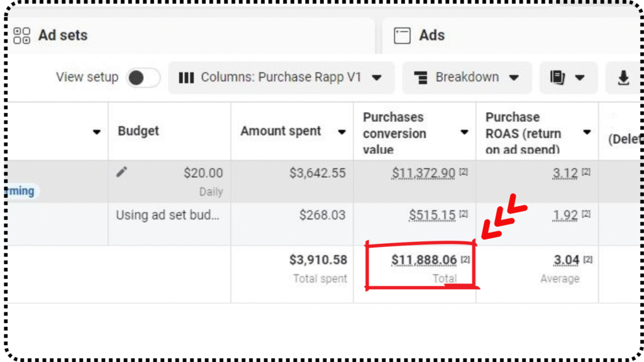Open Purchases conversion value column arrow
The height and width of the screenshot is (362, 644).
(x=464, y=132)
